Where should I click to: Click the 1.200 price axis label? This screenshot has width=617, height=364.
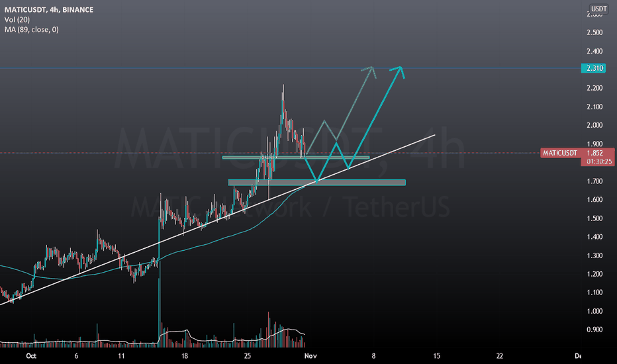594,274
